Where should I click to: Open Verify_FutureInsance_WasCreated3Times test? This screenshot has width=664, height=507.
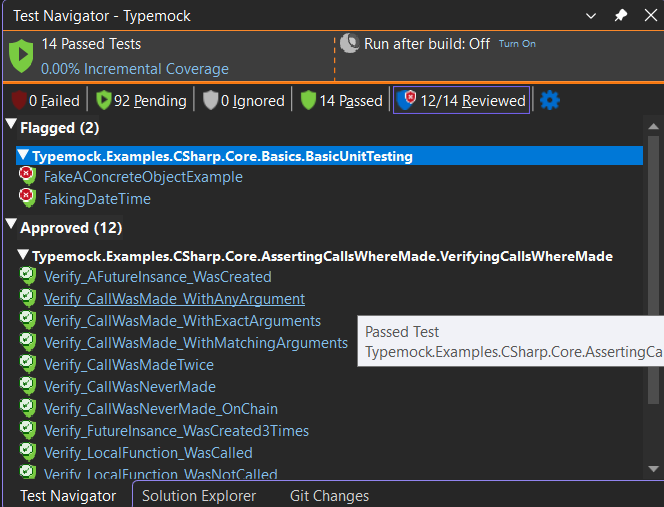click(176, 431)
